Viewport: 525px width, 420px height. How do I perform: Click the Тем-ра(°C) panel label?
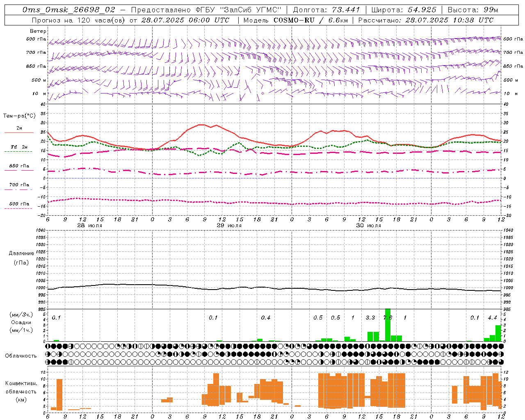(x=20, y=116)
